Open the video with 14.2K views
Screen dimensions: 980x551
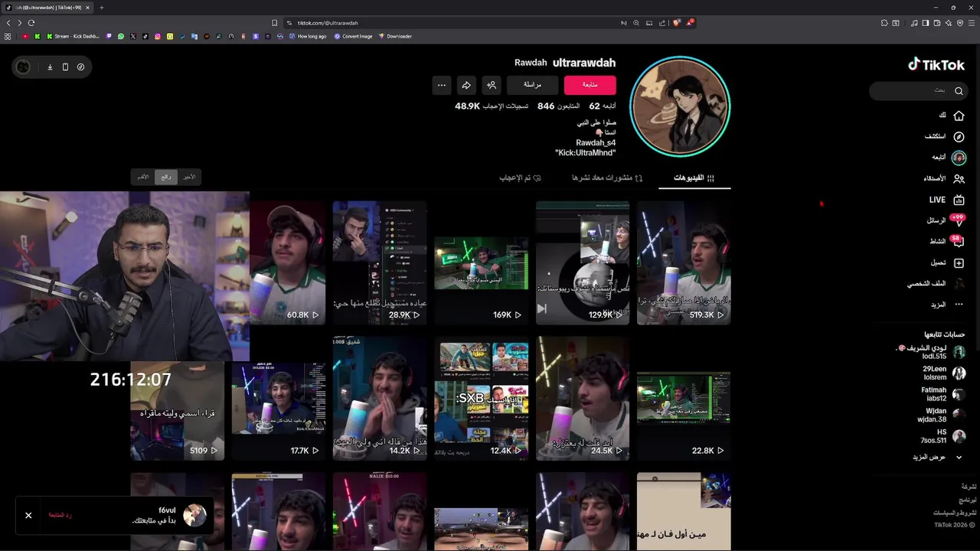click(380, 398)
